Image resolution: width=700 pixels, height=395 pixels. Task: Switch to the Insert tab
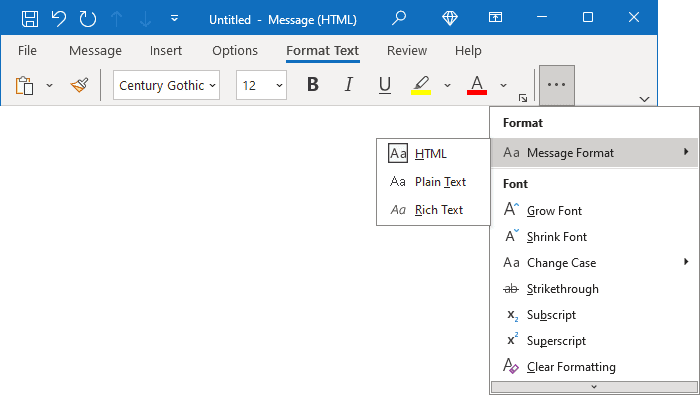tap(166, 50)
